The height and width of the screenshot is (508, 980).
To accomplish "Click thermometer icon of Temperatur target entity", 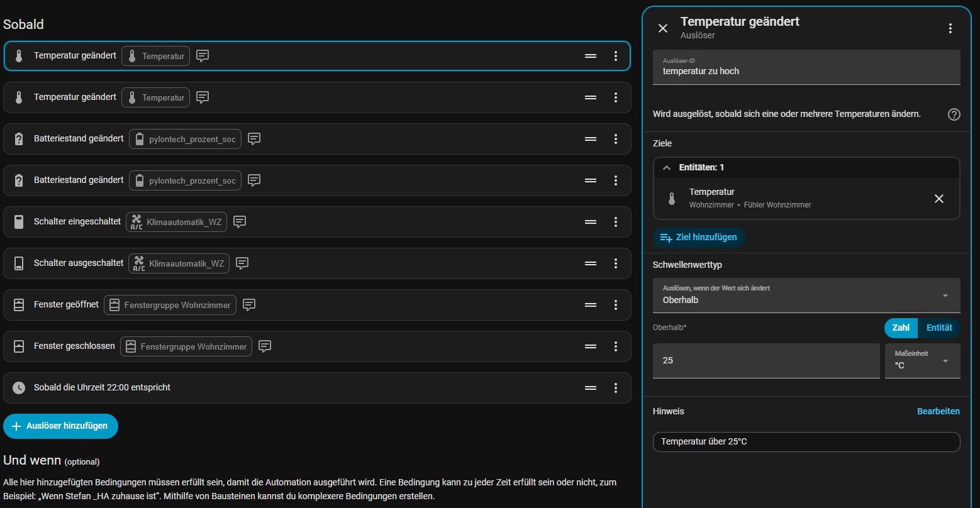I will [x=672, y=199].
